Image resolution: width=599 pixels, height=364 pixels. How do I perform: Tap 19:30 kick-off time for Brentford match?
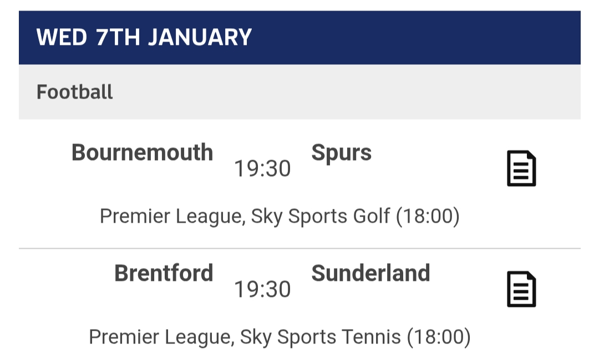pyautogui.click(x=262, y=289)
